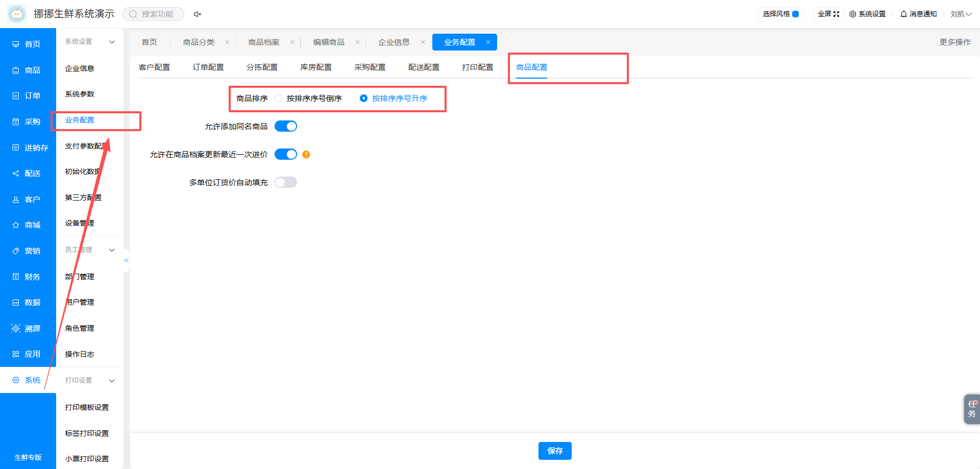The height and width of the screenshot is (469, 980).
Task: Collapse the secondary sidebar with « handle
Action: point(126,260)
